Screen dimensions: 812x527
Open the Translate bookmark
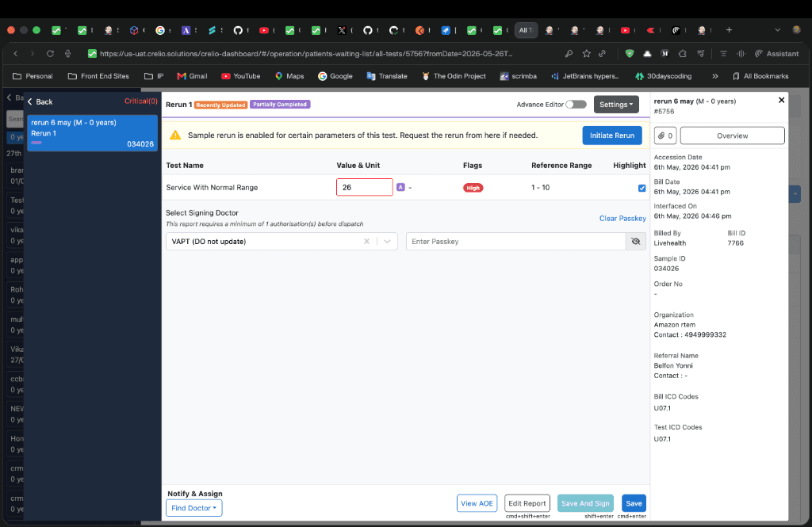tap(387, 76)
